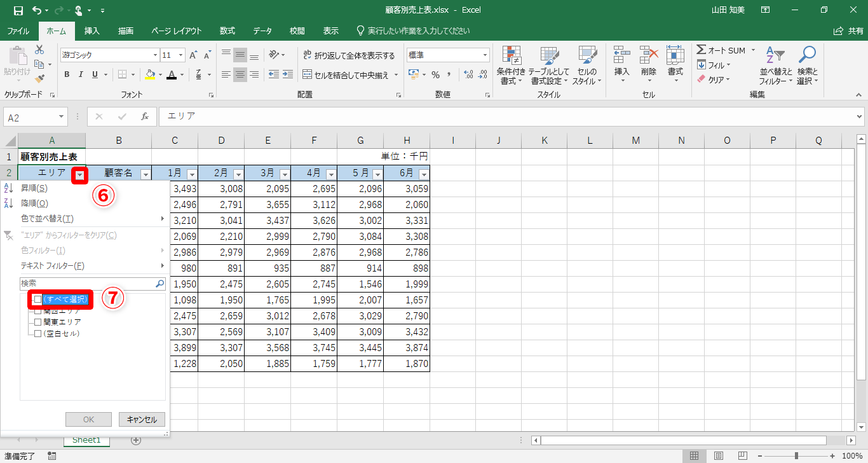Open the 6月 column filter dropdown
868x463 pixels.
(424, 174)
